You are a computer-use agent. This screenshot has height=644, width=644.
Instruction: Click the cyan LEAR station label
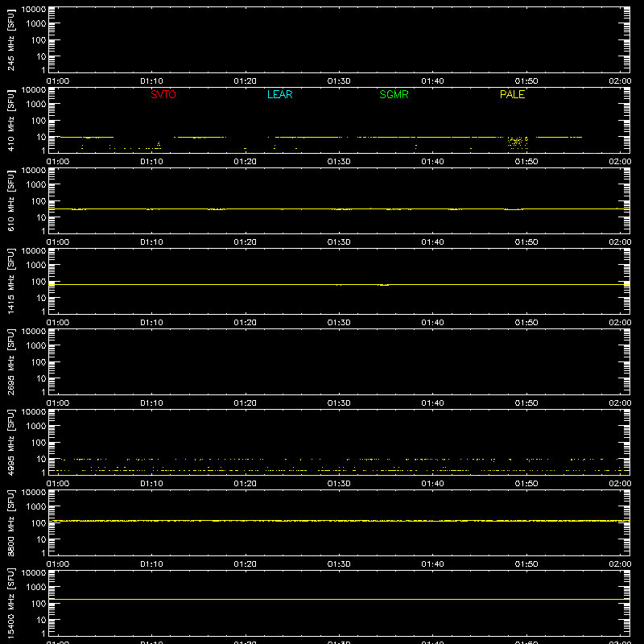(279, 94)
